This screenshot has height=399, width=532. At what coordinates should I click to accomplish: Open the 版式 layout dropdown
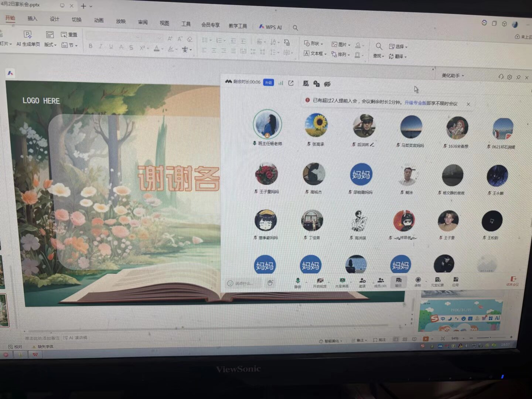click(x=50, y=45)
